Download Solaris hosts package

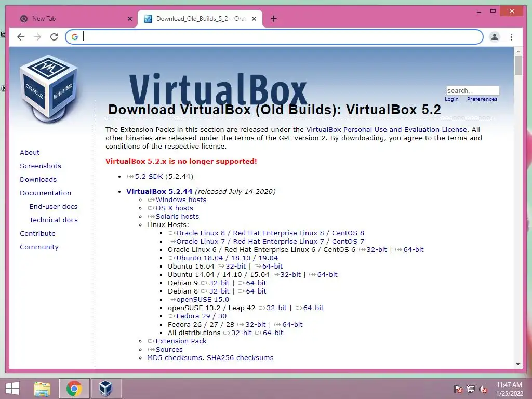(x=173, y=217)
